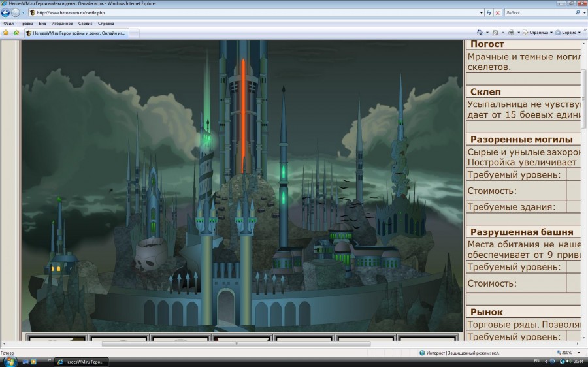Click the Print icon
The image size is (588, 367).
(511, 33)
